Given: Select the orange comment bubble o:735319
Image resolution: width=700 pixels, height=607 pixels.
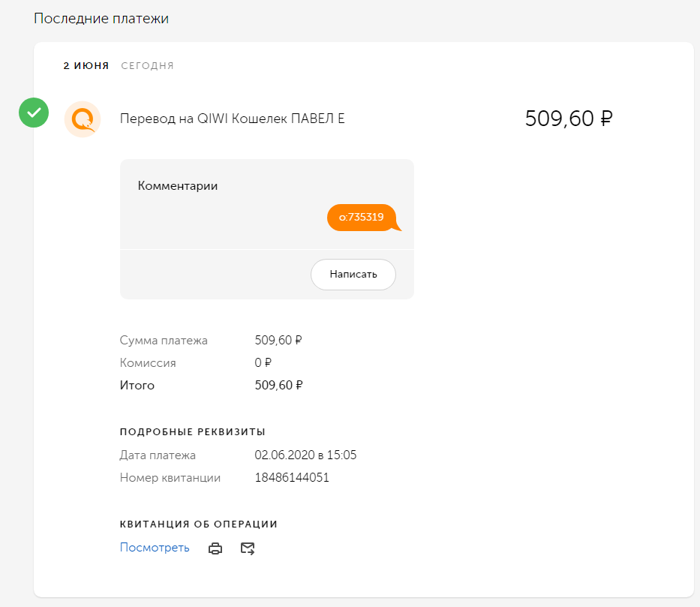Looking at the screenshot, I should tap(362, 218).
